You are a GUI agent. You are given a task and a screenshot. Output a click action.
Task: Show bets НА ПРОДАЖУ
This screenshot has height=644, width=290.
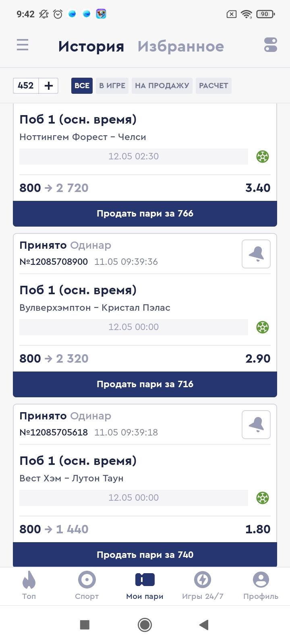click(162, 86)
